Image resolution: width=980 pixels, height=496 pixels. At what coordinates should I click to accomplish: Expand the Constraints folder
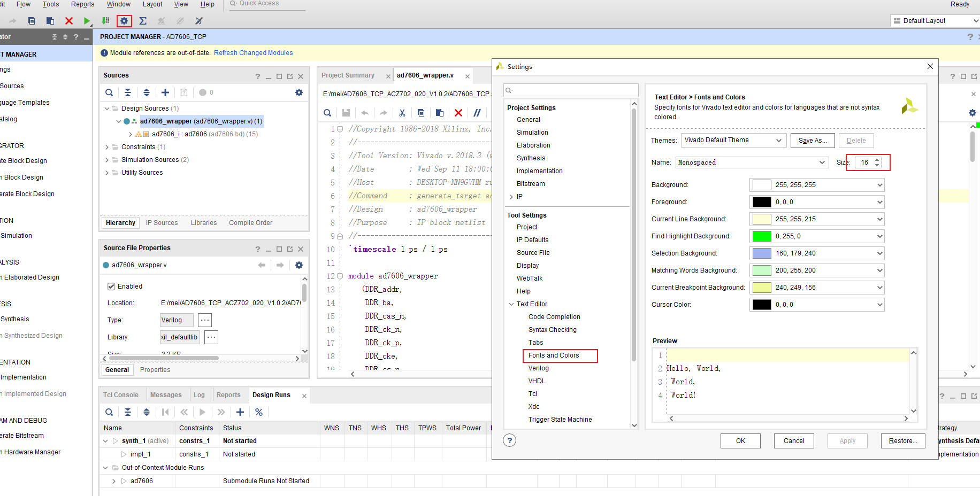point(107,147)
